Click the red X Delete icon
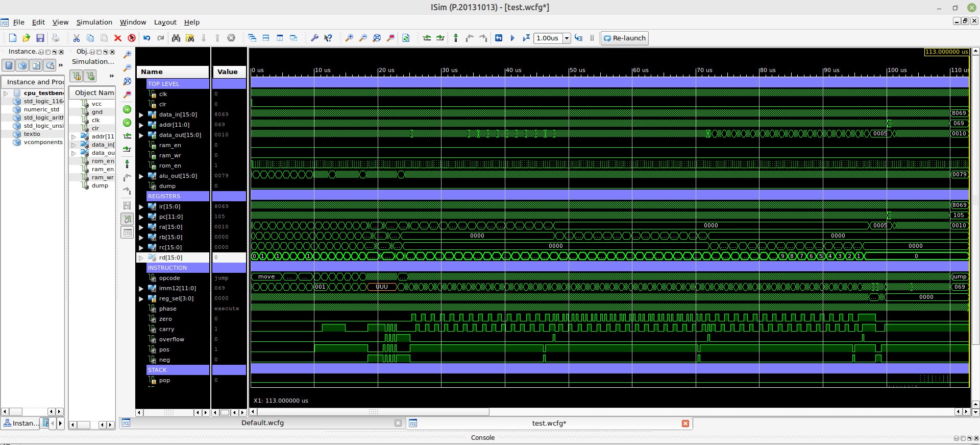Viewport: 980px width, 445px height. pos(118,38)
